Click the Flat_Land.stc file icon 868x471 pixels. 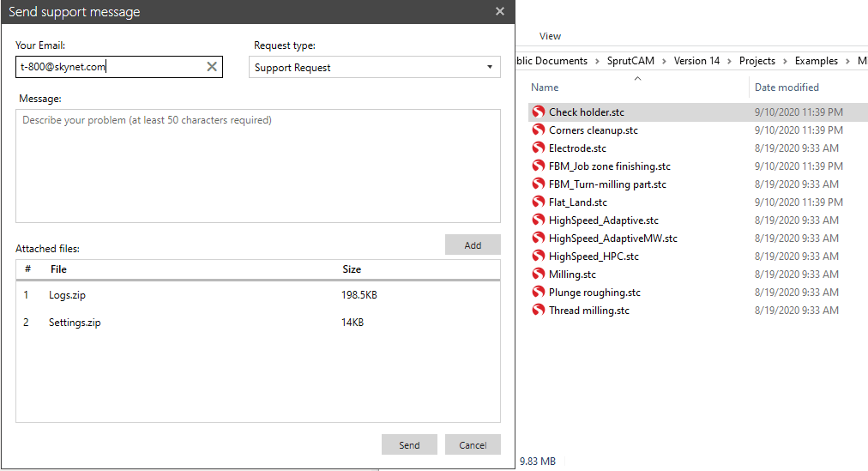click(x=538, y=202)
